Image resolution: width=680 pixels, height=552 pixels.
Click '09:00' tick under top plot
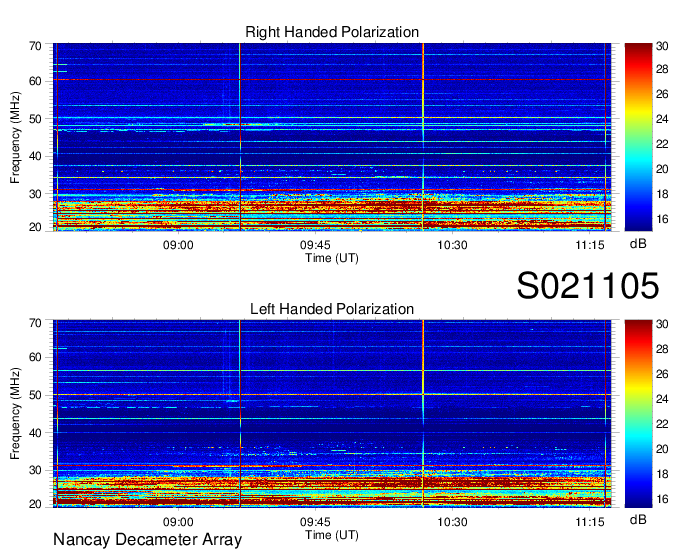178,245
